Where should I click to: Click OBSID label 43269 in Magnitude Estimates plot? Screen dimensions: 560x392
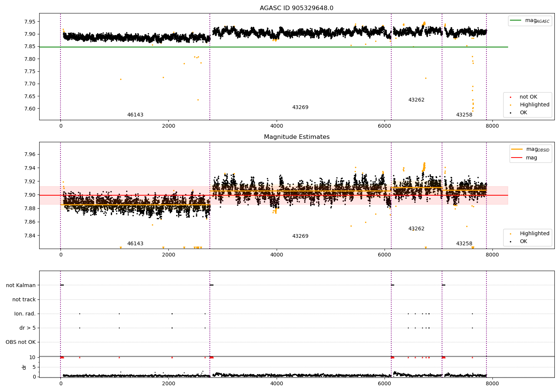[x=300, y=236]
